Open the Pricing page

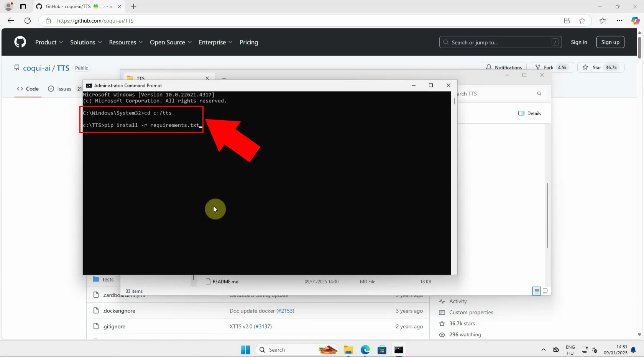tap(249, 42)
